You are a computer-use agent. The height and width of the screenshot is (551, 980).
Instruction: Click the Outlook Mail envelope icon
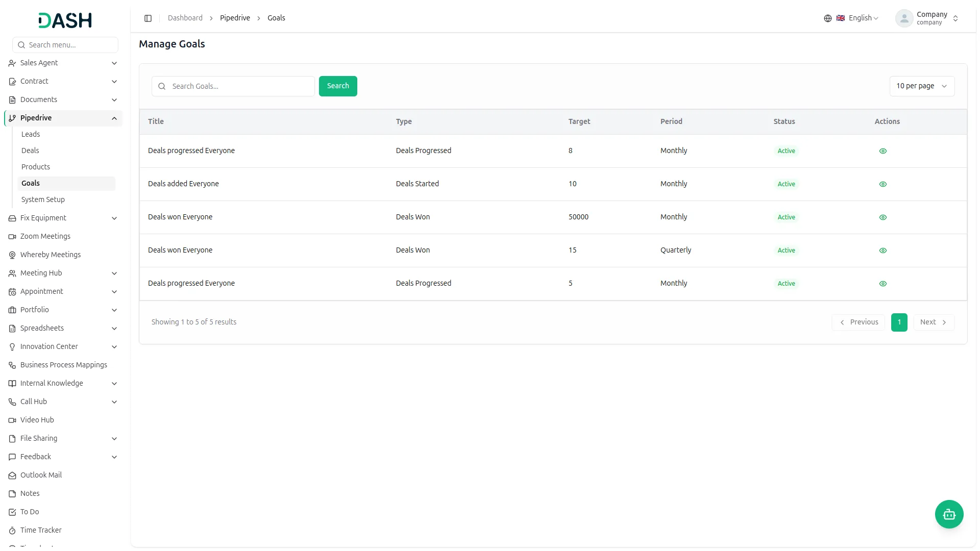click(12, 475)
